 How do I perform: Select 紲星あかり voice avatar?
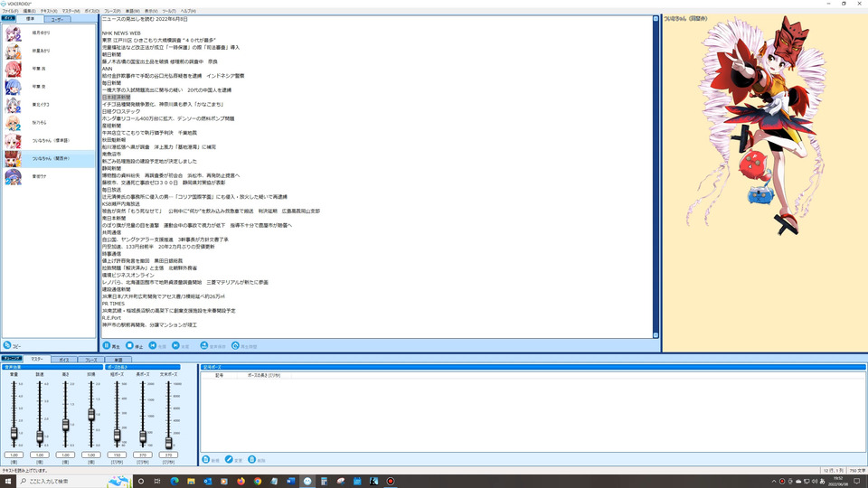click(13, 51)
